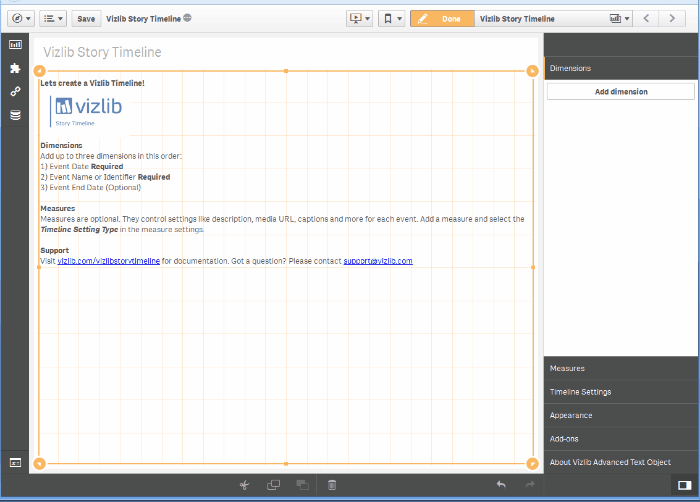Open the bookmarks dropdown
Viewport: 700px width, 502px height.
[x=392, y=19]
